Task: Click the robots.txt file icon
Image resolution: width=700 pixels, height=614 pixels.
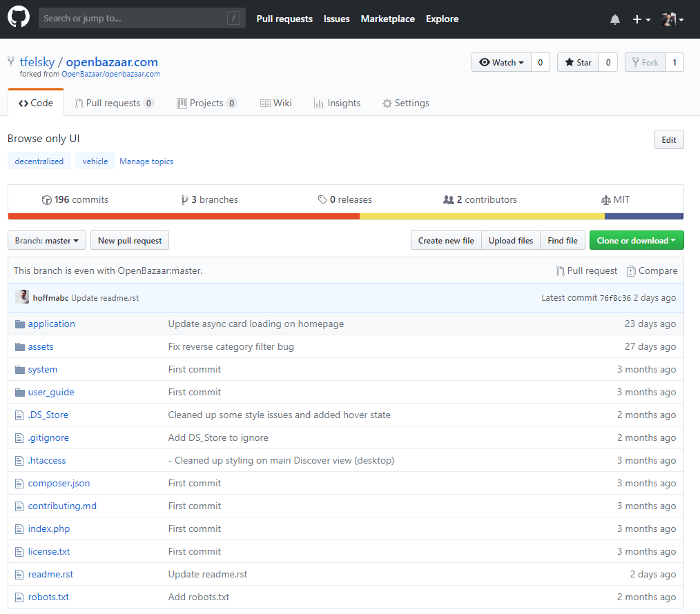Action: (x=19, y=597)
